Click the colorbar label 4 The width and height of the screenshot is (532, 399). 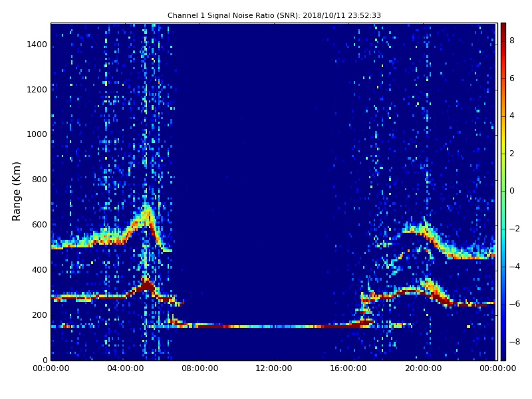coord(512,116)
